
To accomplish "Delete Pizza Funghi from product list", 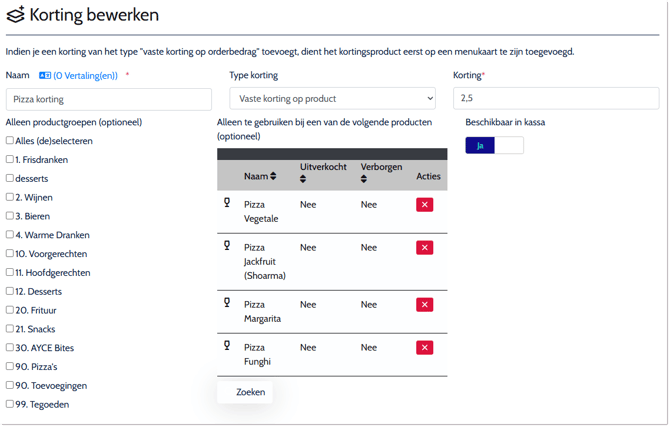I will coord(424,348).
